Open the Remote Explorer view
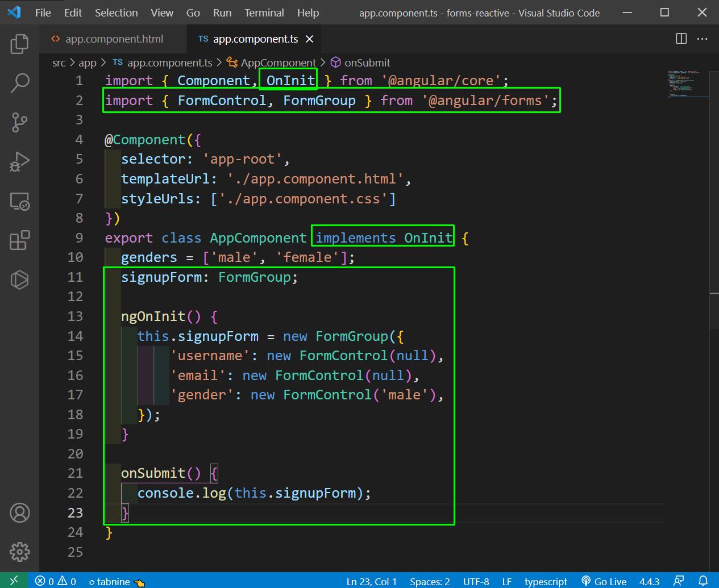The image size is (719, 588). click(19, 201)
